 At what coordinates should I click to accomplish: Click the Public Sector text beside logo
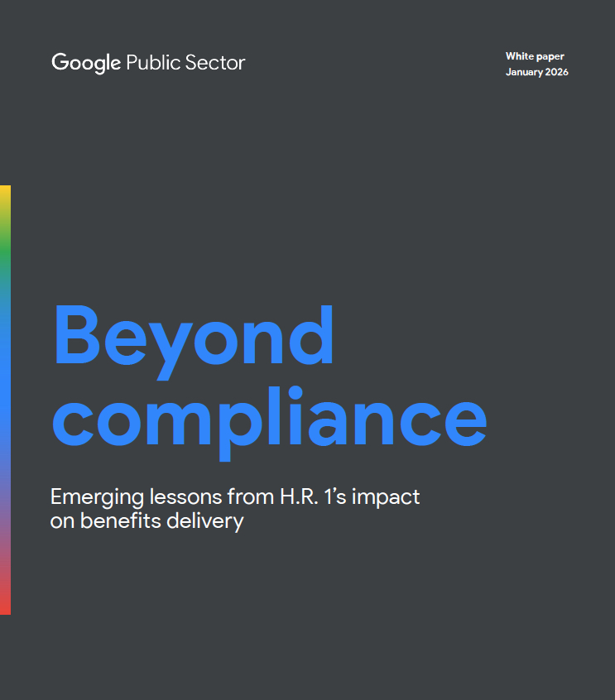coord(185,63)
